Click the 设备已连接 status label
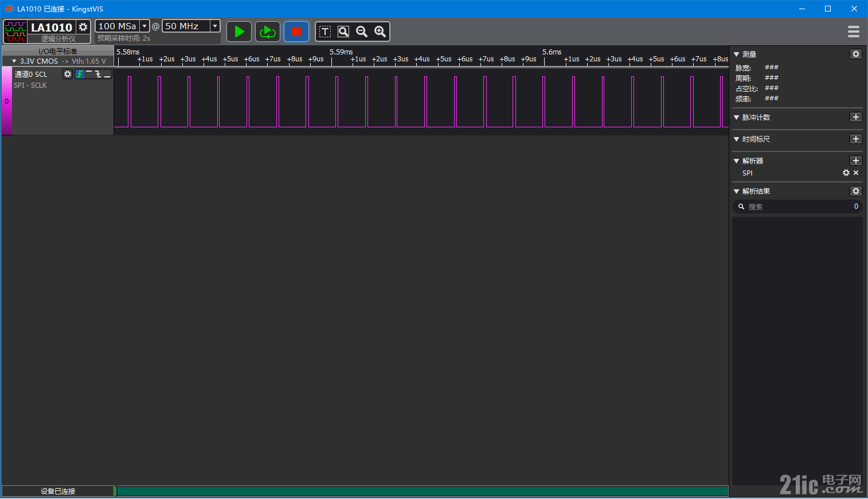 click(58, 491)
